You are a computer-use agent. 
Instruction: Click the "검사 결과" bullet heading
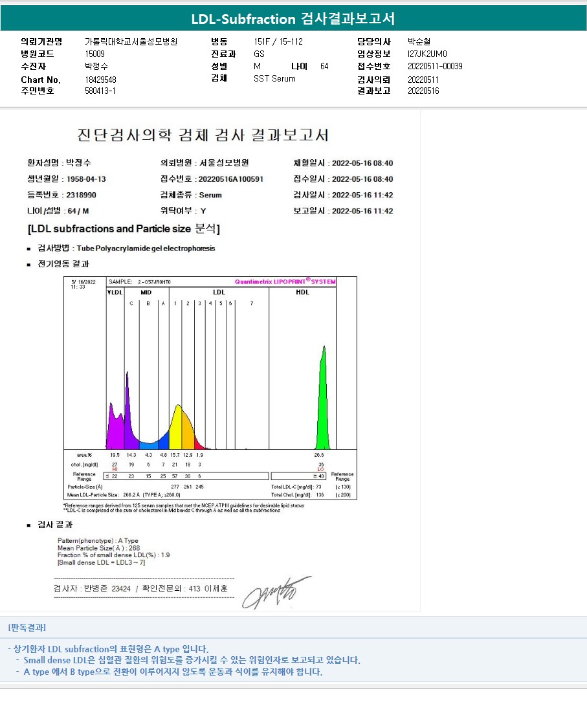pos(55,525)
